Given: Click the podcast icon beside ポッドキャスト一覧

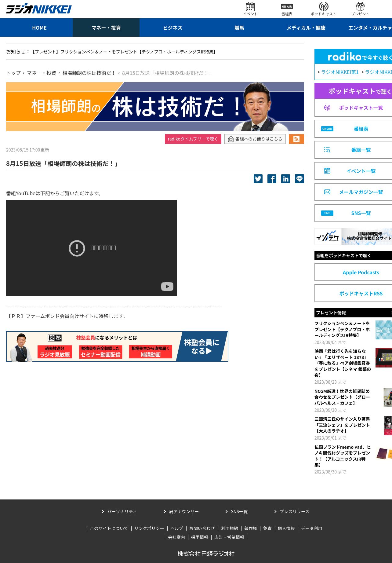Looking at the screenshot, I should (327, 108).
